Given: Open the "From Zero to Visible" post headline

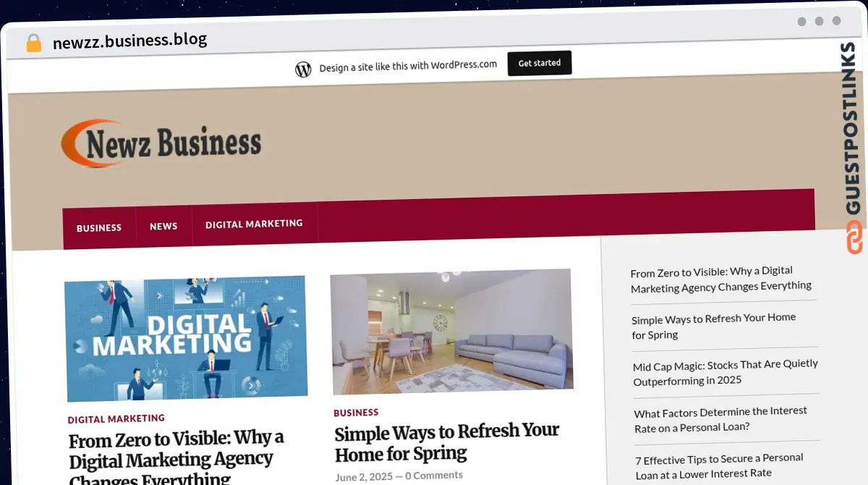Looking at the screenshot, I should coord(176,460).
